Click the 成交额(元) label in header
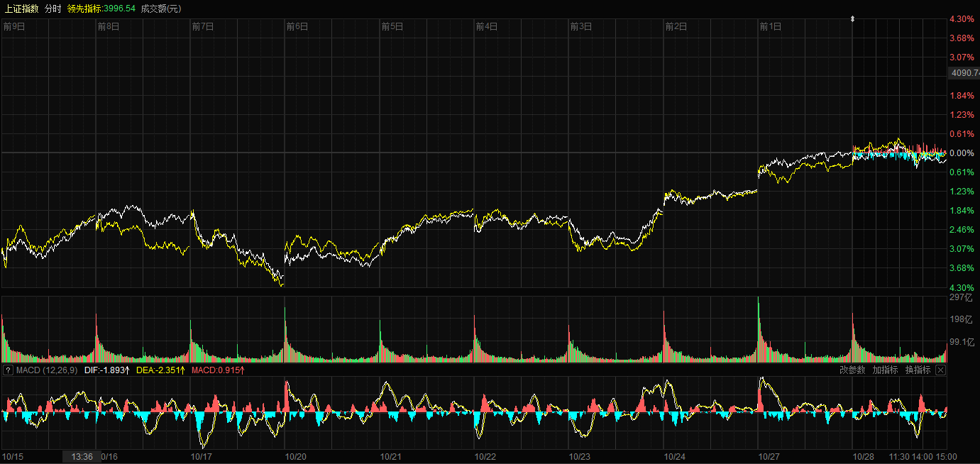 coord(161,9)
